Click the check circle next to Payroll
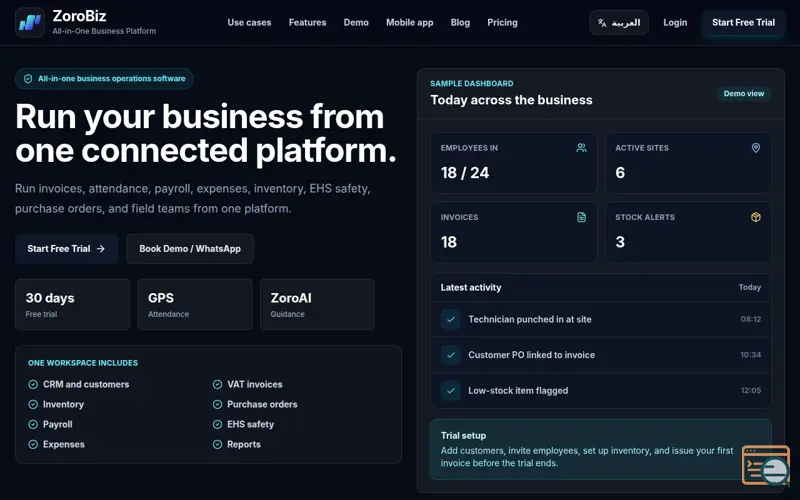This screenshot has height=500, width=800. click(x=33, y=424)
